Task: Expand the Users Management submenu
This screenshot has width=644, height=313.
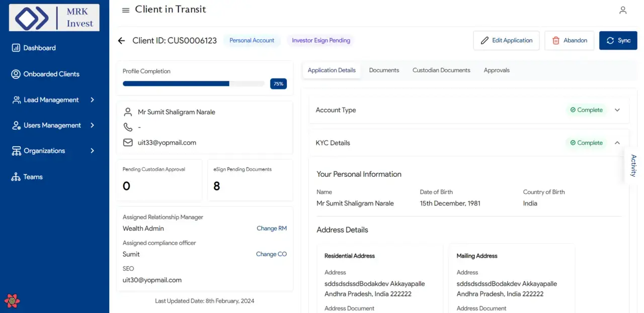Action: point(92,125)
